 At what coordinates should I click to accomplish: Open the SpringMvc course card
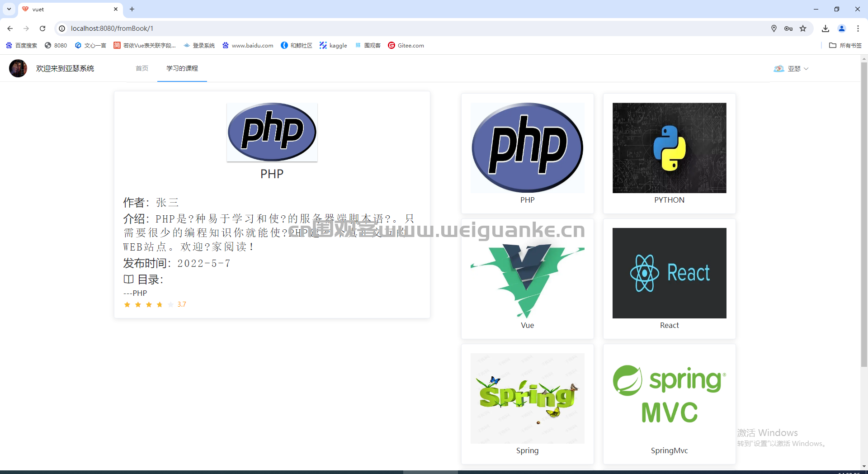pyautogui.click(x=670, y=404)
